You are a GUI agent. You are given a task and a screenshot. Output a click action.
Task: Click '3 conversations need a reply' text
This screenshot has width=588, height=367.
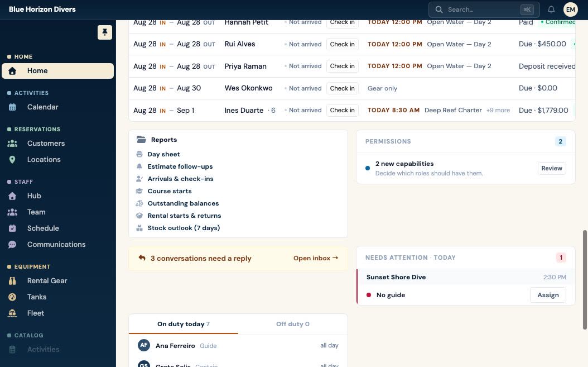tap(201, 259)
